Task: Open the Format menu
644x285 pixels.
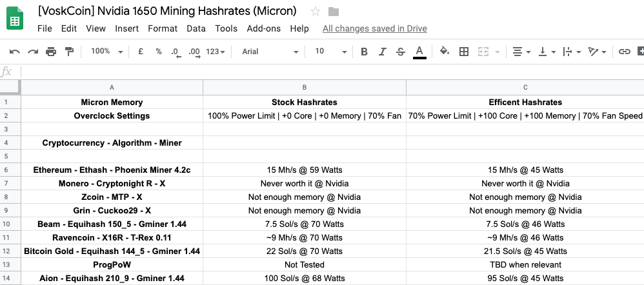Action: [163, 29]
